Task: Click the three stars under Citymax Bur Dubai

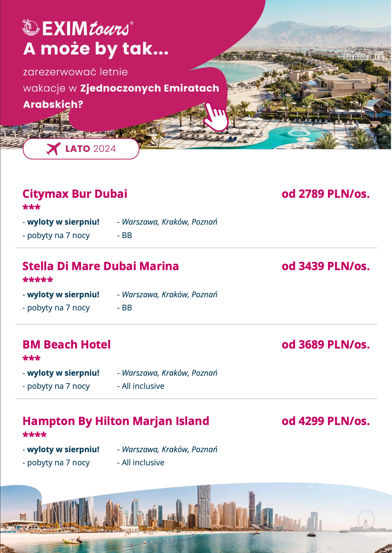Action: (x=31, y=208)
